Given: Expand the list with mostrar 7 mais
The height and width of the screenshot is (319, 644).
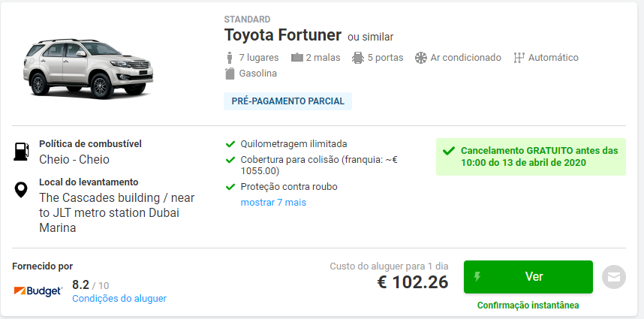Looking at the screenshot, I should coord(273,203).
